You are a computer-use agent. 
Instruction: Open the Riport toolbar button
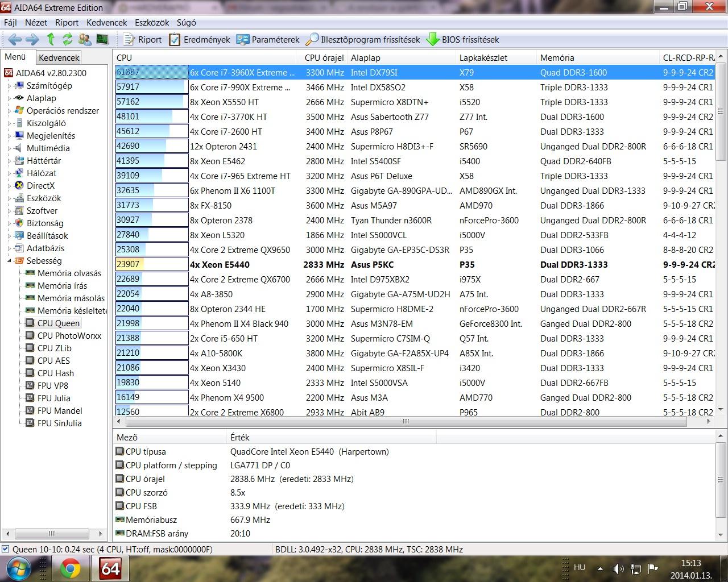pyautogui.click(x=143, y=40)
